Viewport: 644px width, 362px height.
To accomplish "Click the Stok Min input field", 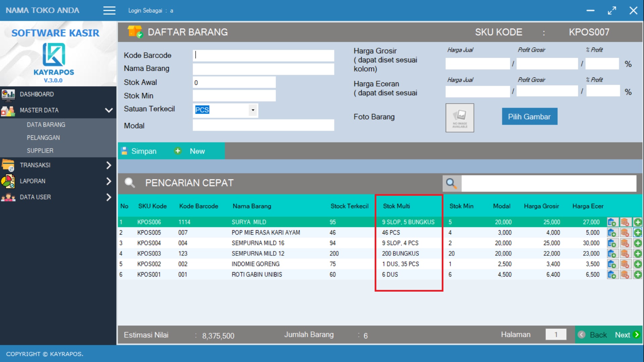I will [234, 96].
